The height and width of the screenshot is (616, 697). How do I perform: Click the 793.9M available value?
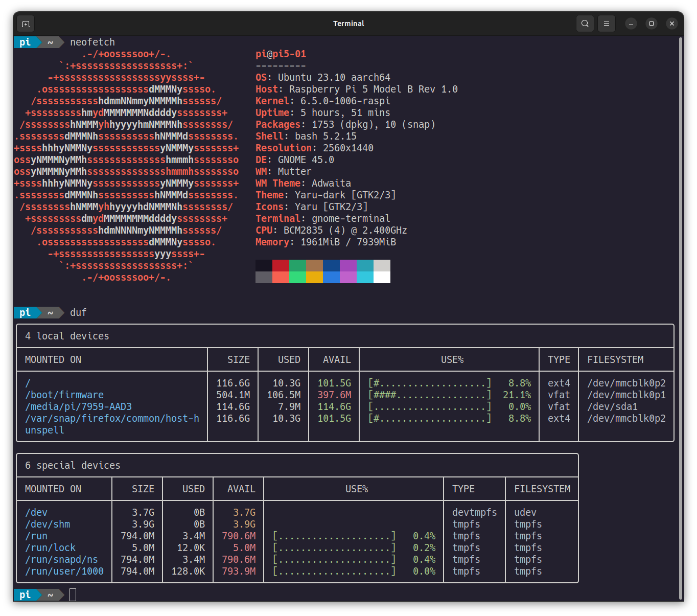(239, 571)
